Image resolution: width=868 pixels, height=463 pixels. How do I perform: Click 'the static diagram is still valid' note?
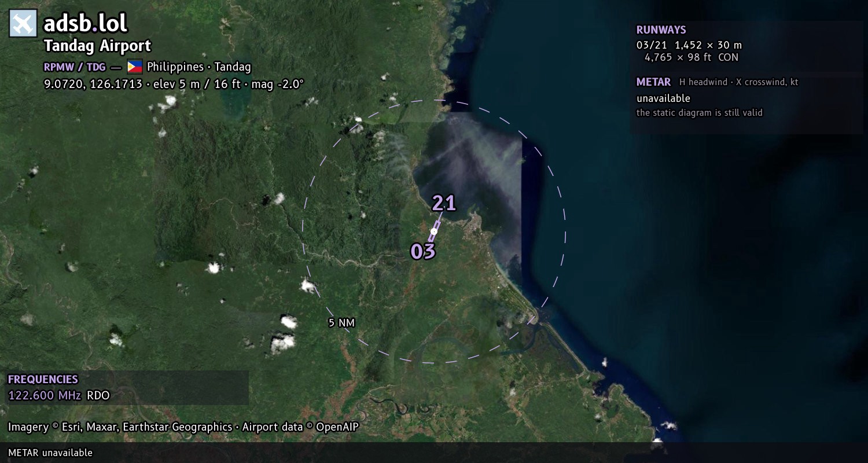coord(700,113)
